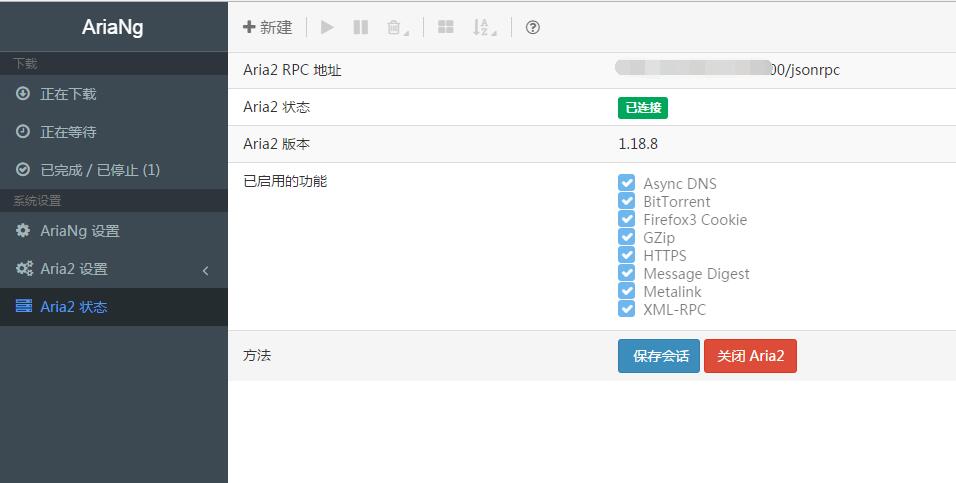This screenshot has width=956, height=483.
Task: Toggle the Metalink checkbox
Action: [626, 290]
